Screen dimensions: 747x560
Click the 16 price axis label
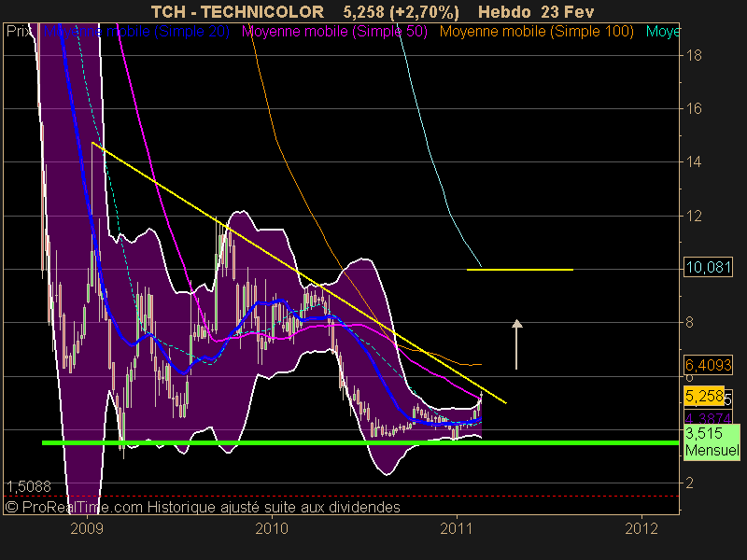(694, 109)
